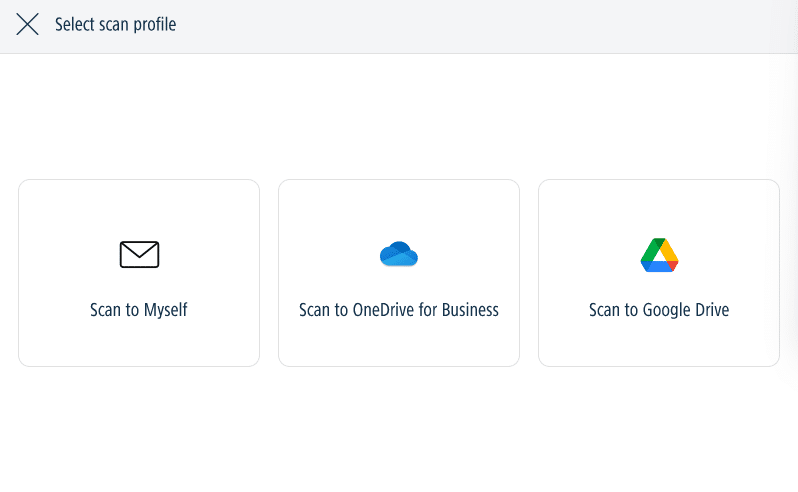Click the envelope icon for Scan to Myself
The width and height of the screenshot is (798, 492).
139,254
